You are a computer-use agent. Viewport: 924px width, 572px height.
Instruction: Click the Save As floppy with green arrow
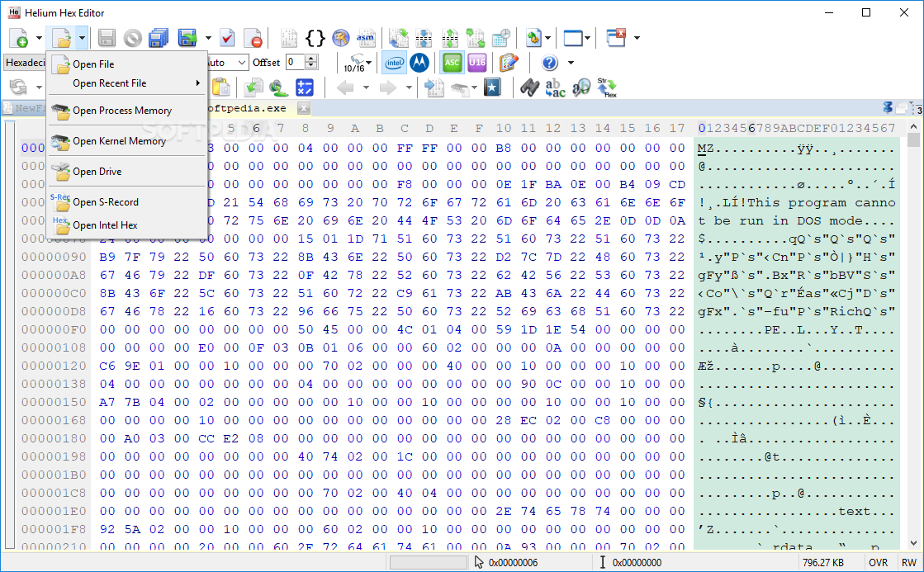click(x=188, y=38)
